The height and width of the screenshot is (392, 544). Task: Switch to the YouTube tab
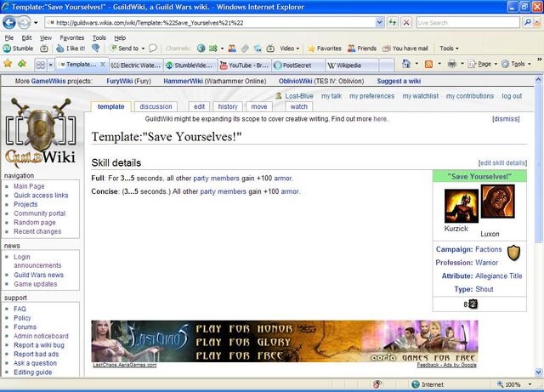244,65
